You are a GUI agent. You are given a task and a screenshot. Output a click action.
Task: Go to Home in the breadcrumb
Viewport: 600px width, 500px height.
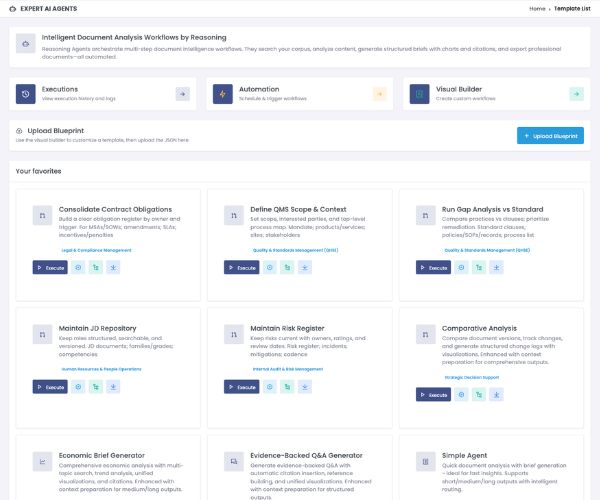click(x=537, y=7)
